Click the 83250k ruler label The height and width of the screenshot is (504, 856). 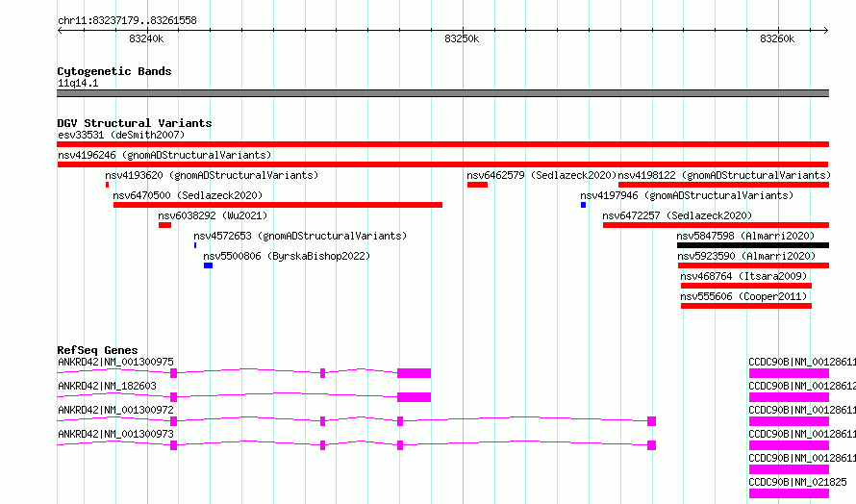pyautogui.click(x=462, y=38)
